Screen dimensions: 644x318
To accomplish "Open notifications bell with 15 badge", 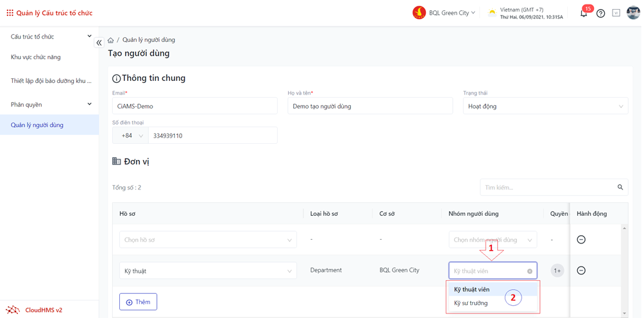I will click(584, 13).
